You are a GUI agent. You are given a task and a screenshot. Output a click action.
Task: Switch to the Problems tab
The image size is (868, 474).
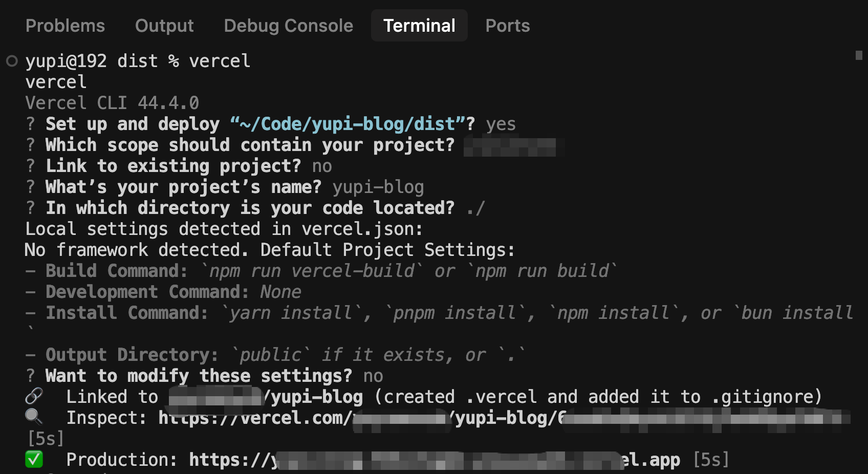click(65, 26)
